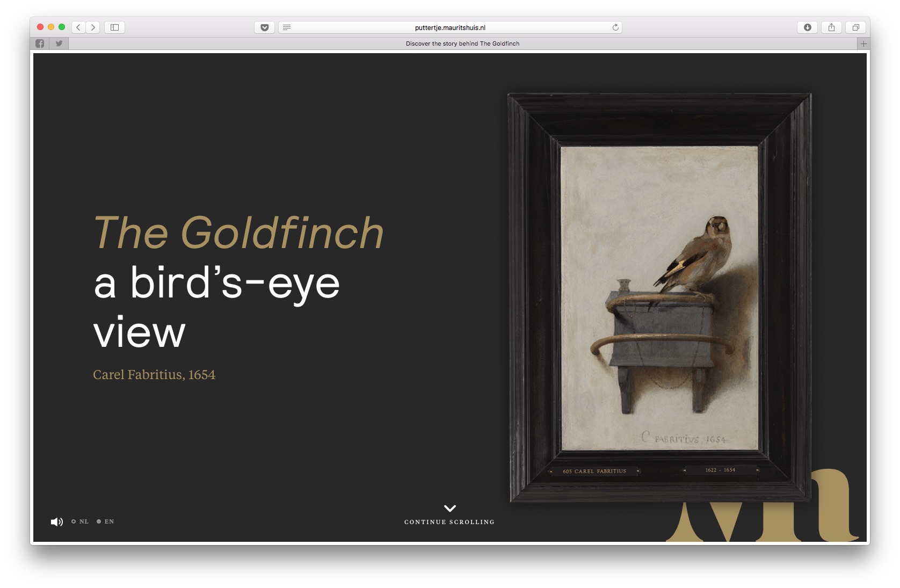Minimize window with yellow button
Viewport: 900px width, 588px height.
(x=51, y=27)
